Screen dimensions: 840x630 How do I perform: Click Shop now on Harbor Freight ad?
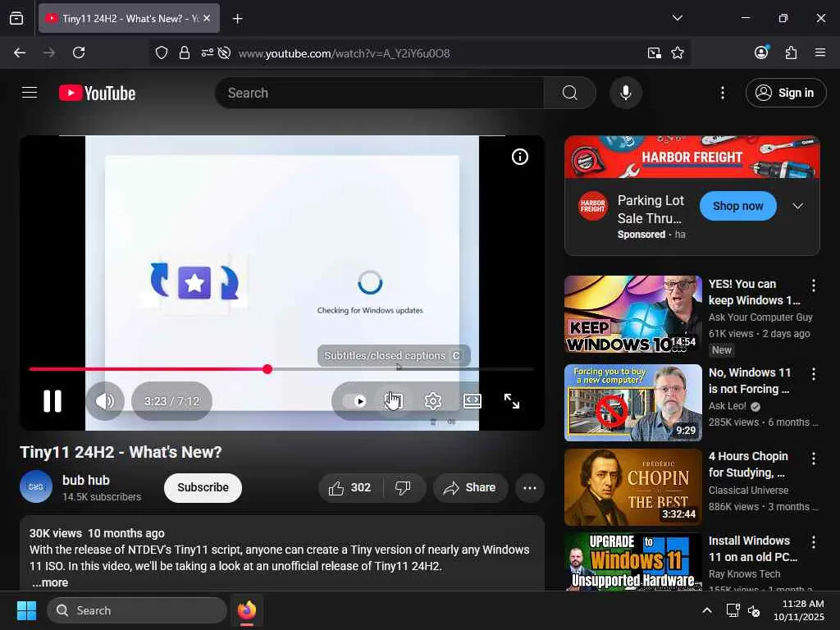737,206
